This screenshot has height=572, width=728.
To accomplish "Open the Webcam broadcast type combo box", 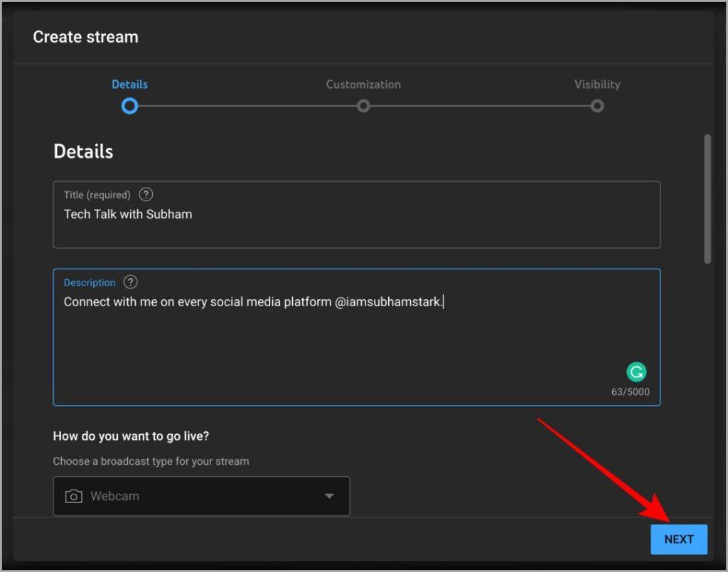I will pyautogui.click(x=201, y=496).
